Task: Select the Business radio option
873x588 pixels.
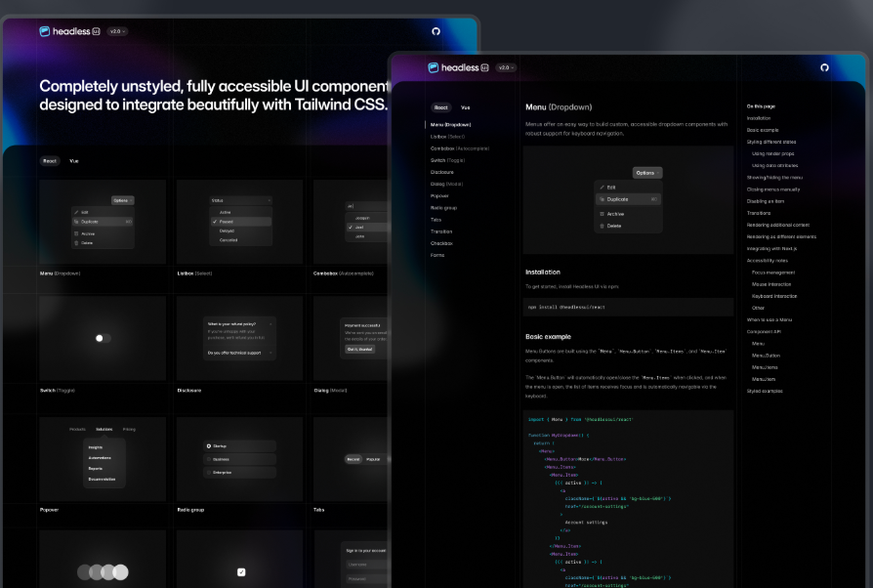Action: (x=240, y=459)
